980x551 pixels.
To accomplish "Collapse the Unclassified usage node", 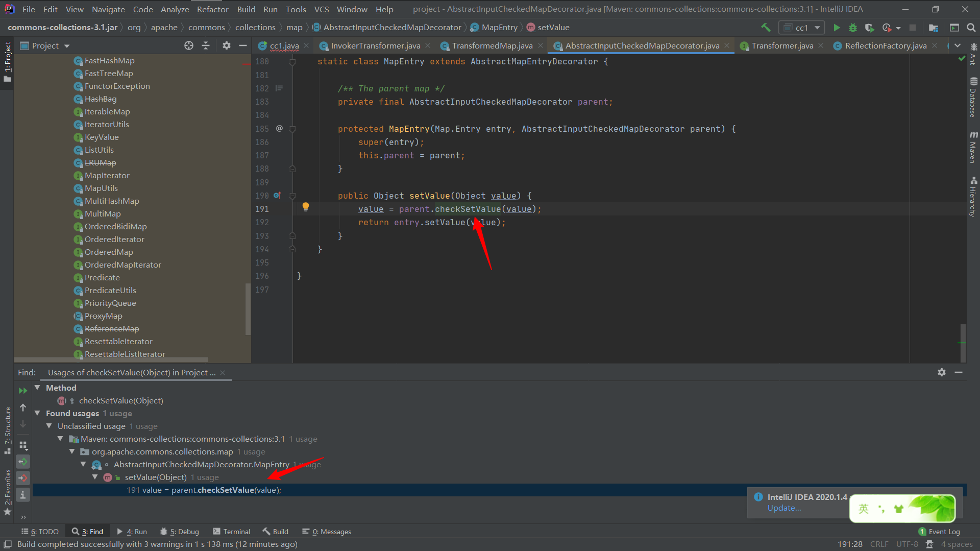I will point(49,426).
